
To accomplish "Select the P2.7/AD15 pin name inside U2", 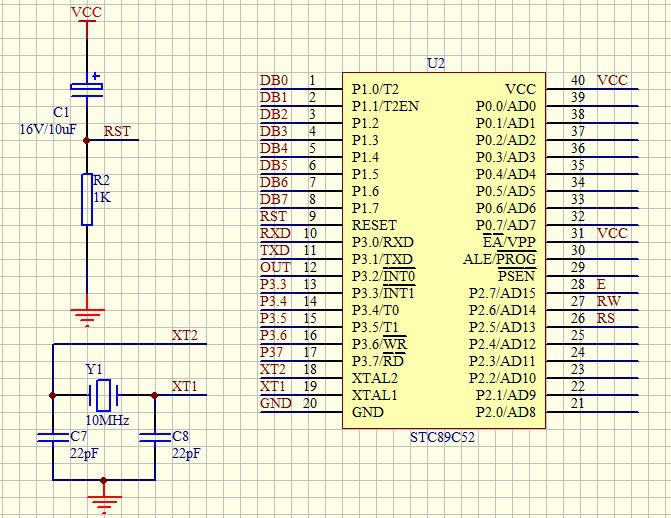I will pos(502,293).
